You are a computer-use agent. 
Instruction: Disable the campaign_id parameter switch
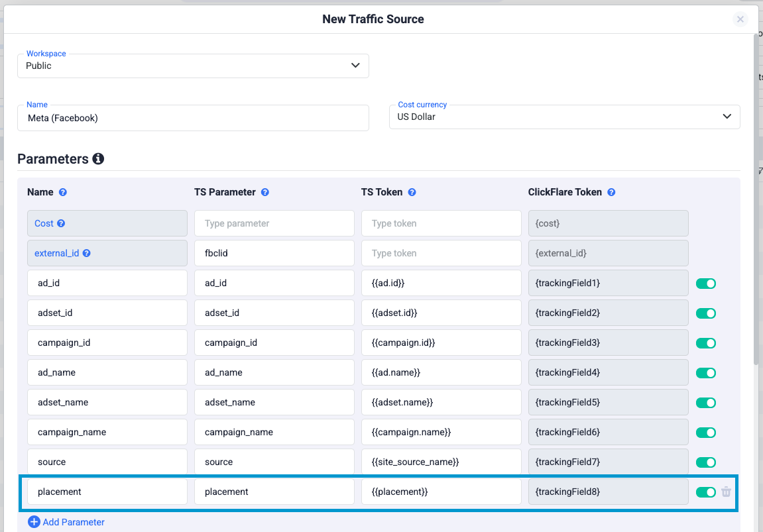[x=705, y=343]
